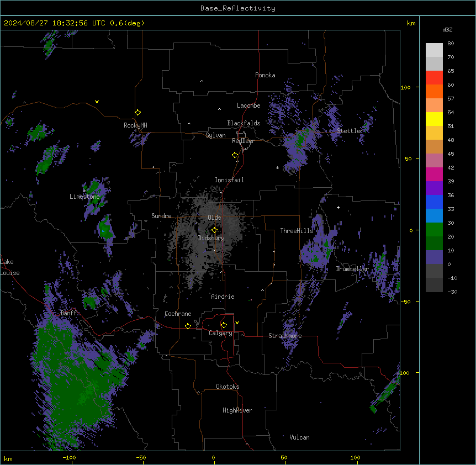Click the Drumheller label
The height and width of the screenshot is (465, 476).
pos(352,269)
